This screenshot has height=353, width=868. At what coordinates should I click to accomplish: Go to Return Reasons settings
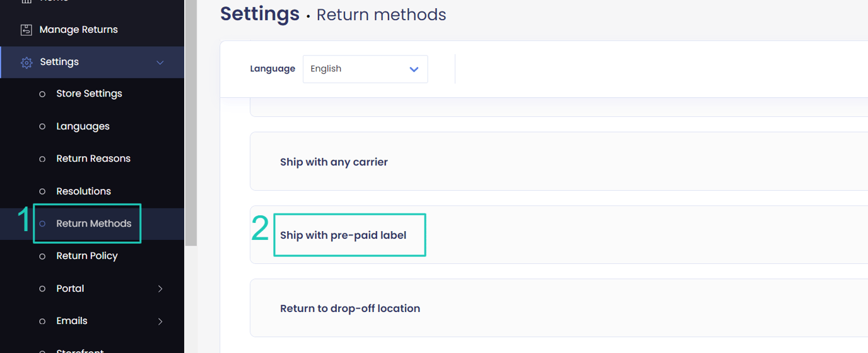[x=93, y=159]
